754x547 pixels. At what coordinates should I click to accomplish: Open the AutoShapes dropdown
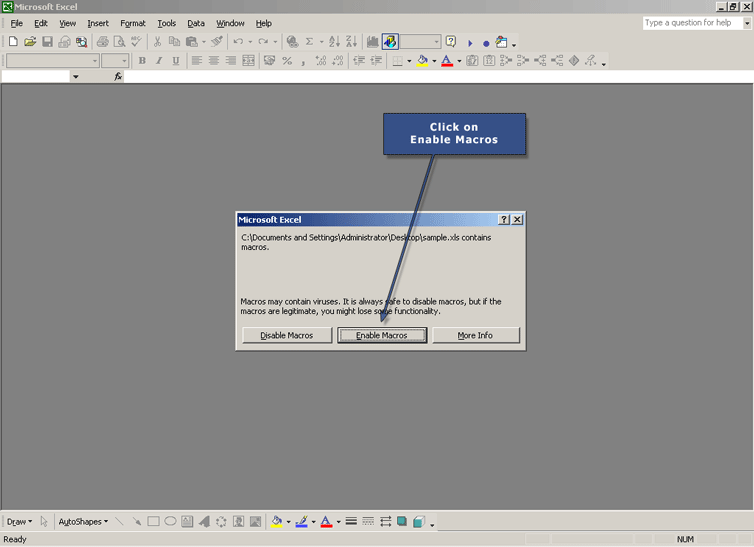pos(83,522)
